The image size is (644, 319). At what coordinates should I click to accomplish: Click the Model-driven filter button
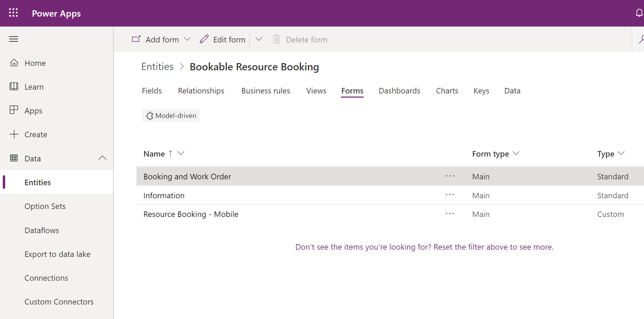[x=171, y=116]
